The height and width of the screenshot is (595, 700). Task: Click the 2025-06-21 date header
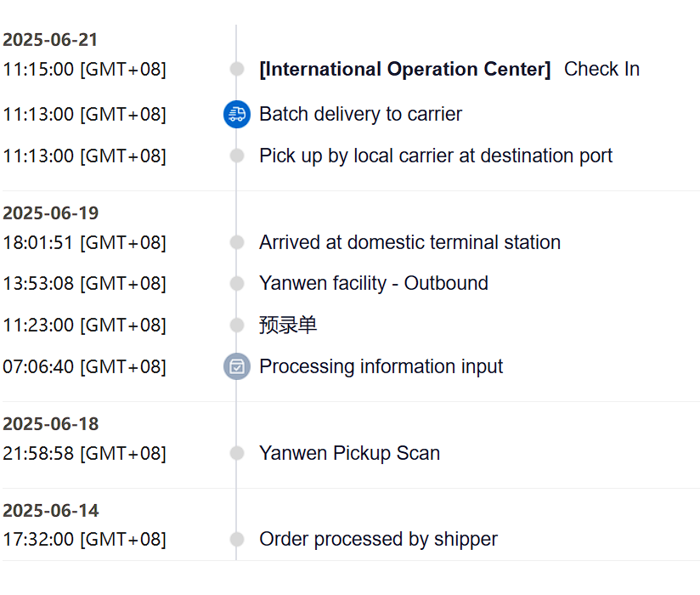click(50, 40)
